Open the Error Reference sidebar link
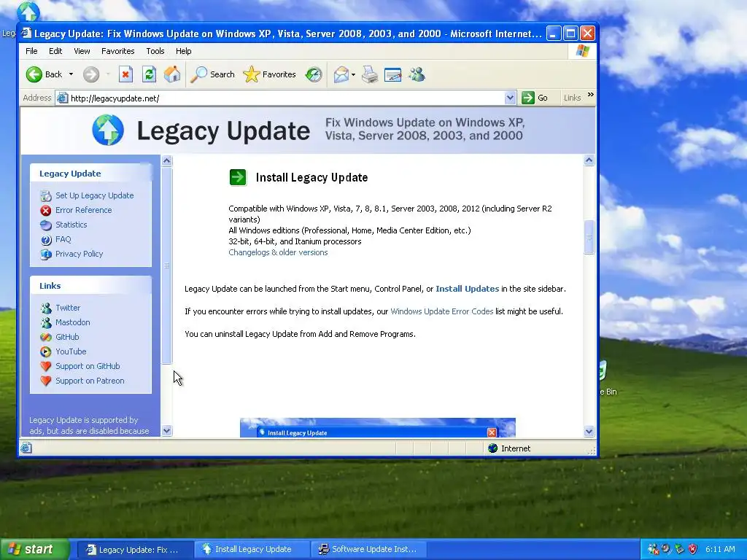The height and width of the screenshot is (560, 747). pyautogui.click(x=83, y=210)
